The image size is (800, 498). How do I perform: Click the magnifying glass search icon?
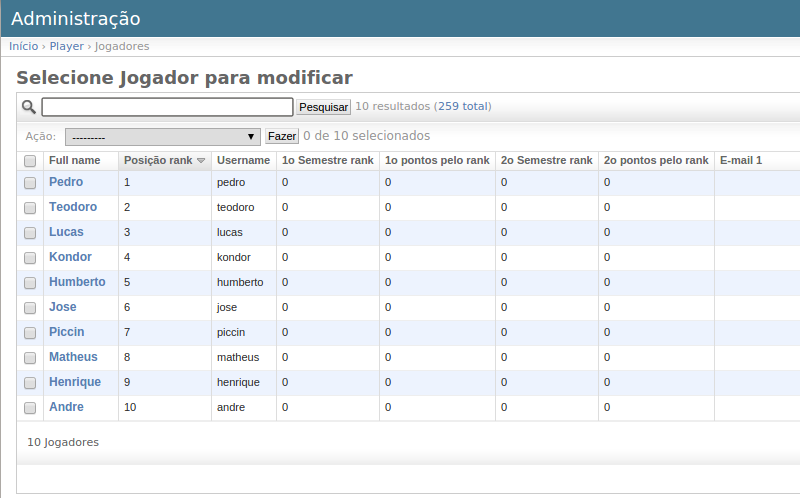coord(29,107)
